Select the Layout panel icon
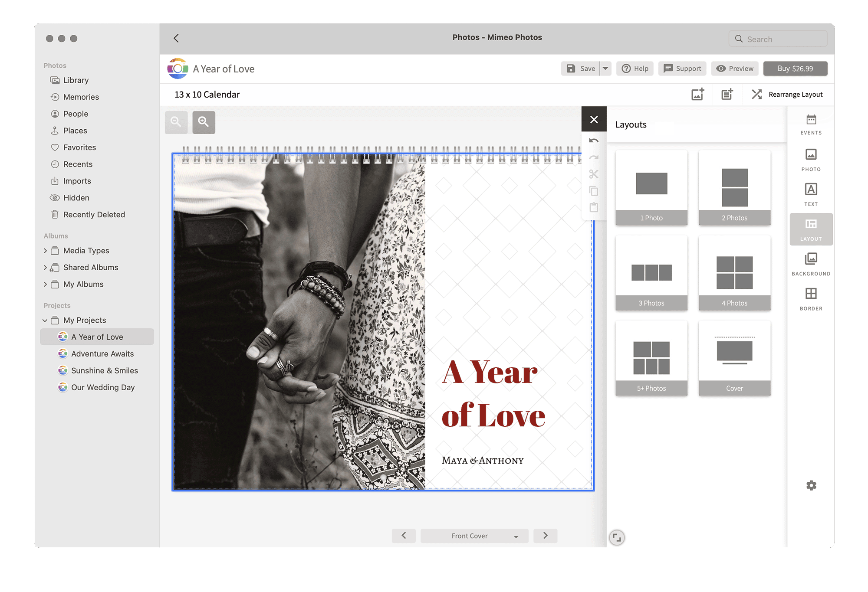Screen dimensions: 868x592 tap(811, 227)
